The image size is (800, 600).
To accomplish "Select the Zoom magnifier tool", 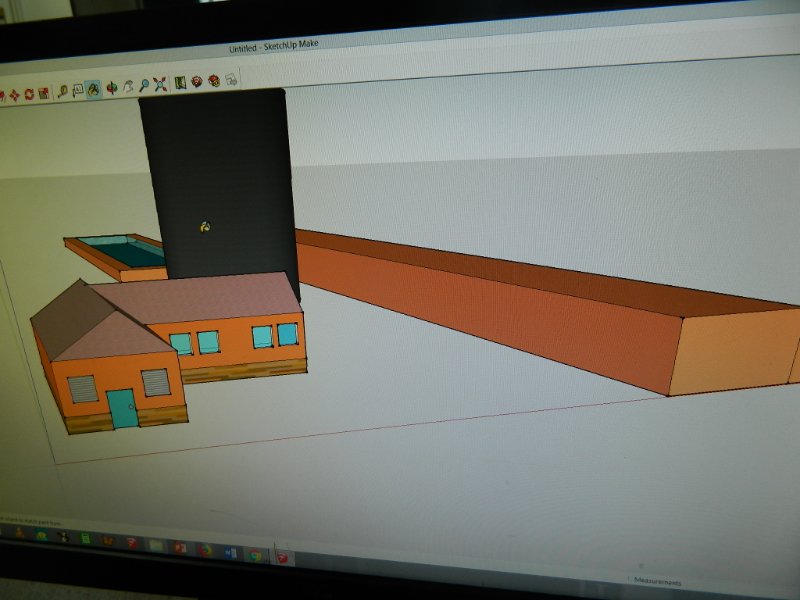I will pyautogui.click(x=144, y=86).
